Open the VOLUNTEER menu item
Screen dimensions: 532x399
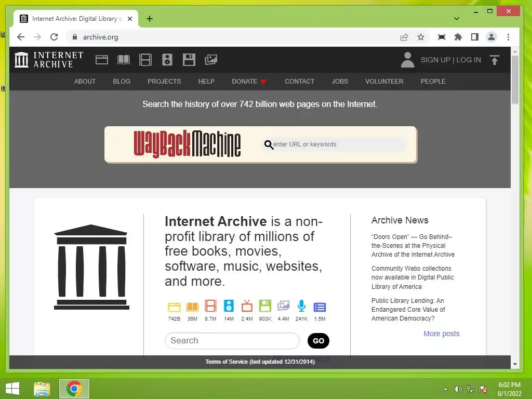pos(384,82)
